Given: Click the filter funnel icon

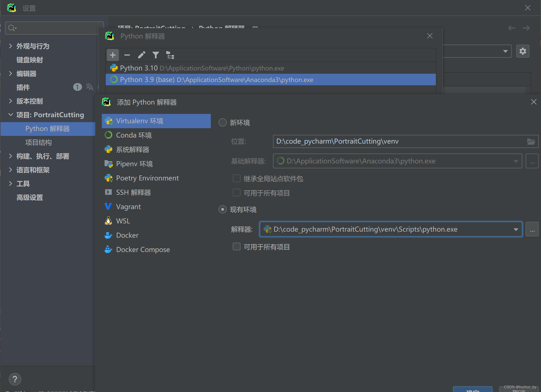Looking at the screenshot, I should pyautogui.click(x=156, y=55).
